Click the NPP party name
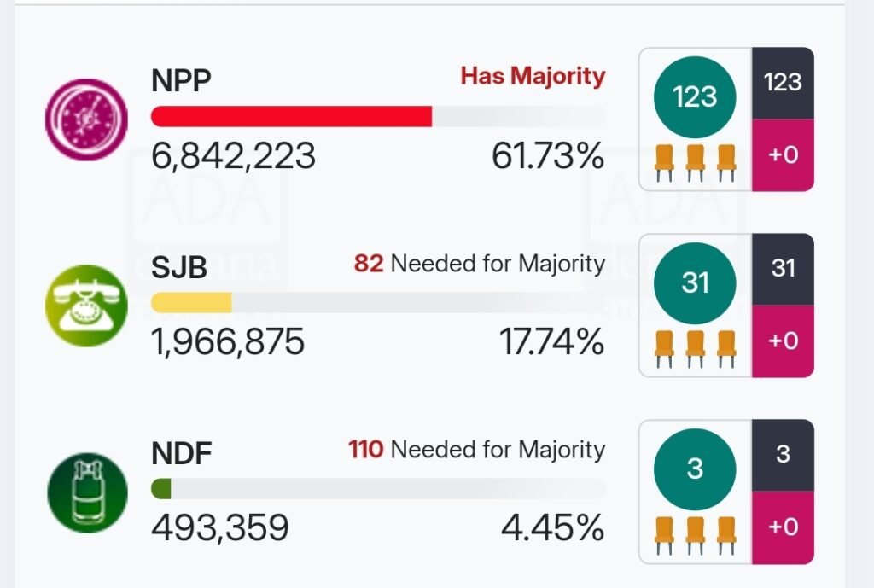Screen dimensions: 874x588 point(181,80)
